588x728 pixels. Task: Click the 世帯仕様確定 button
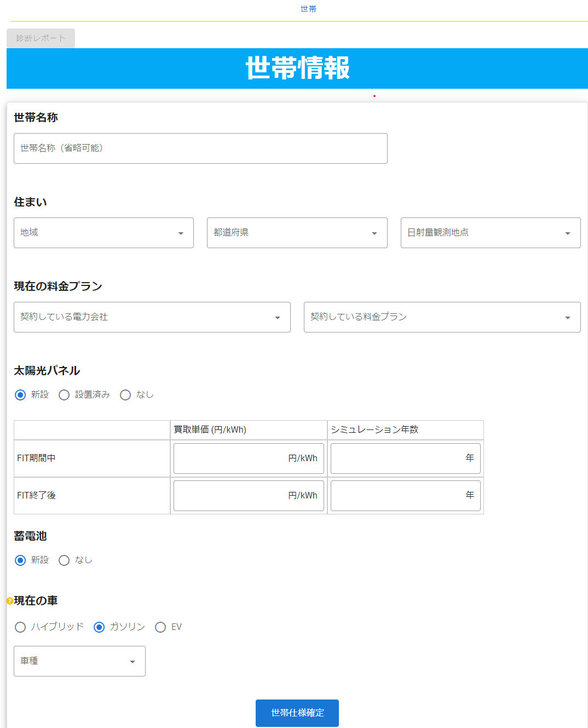tap(297, 713)
